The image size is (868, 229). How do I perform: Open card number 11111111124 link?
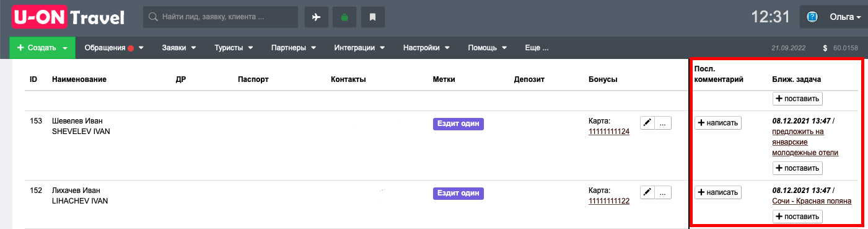coord(609,132)
